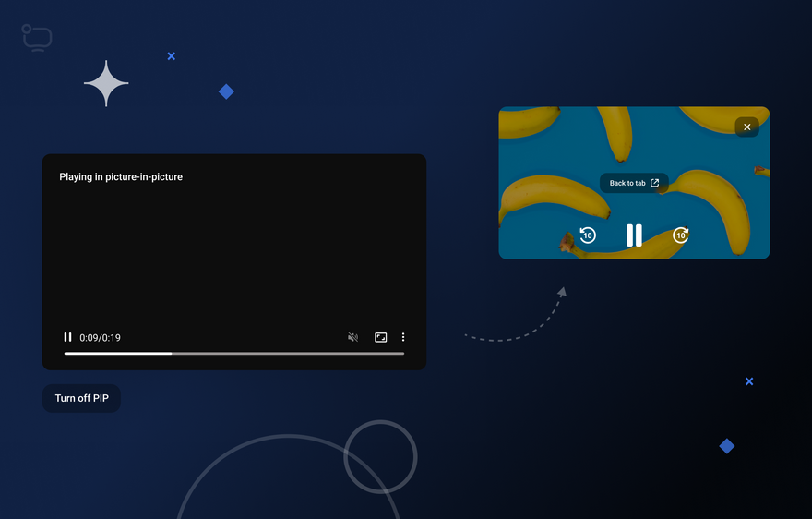Screen dimensions: 812x519
Task: Click the white sparkle star decoration
Action: pyautogui.click(x=106, y=84)
